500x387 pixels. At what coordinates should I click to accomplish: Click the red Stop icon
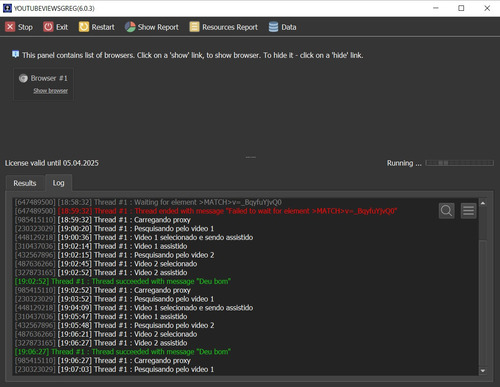[10, 27]
